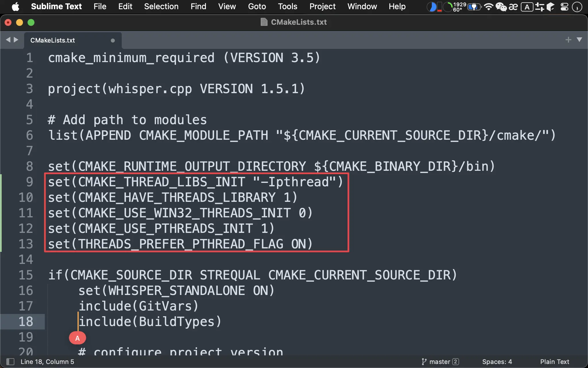Open Control Center in menu bar
Viewport: 588px width, 368px height.
click(x=564, y=7)
